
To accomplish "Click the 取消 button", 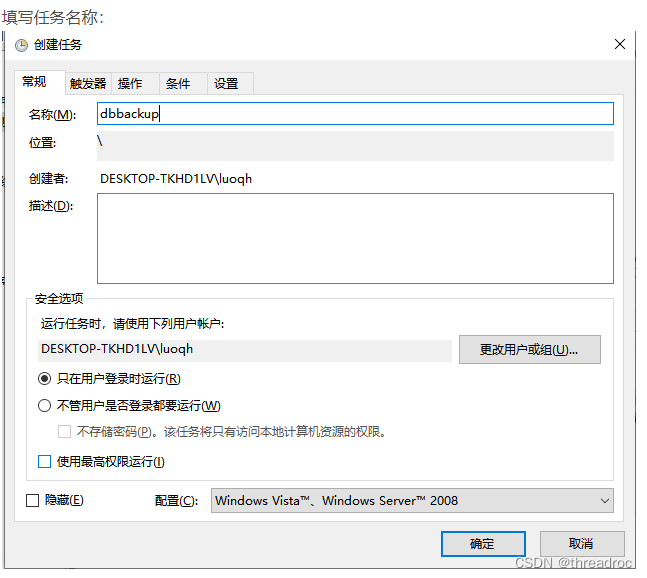I will pos(582,544).
